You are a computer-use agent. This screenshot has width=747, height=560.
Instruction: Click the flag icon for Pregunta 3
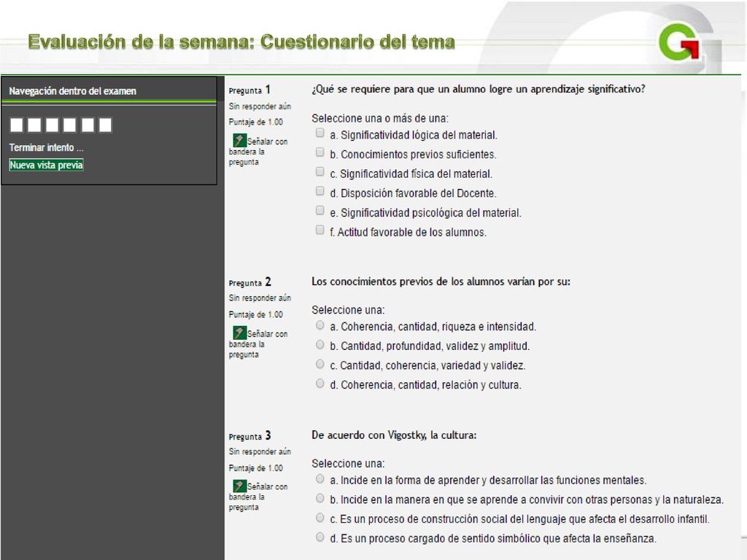pyautogui.click(x=239, y=486)
